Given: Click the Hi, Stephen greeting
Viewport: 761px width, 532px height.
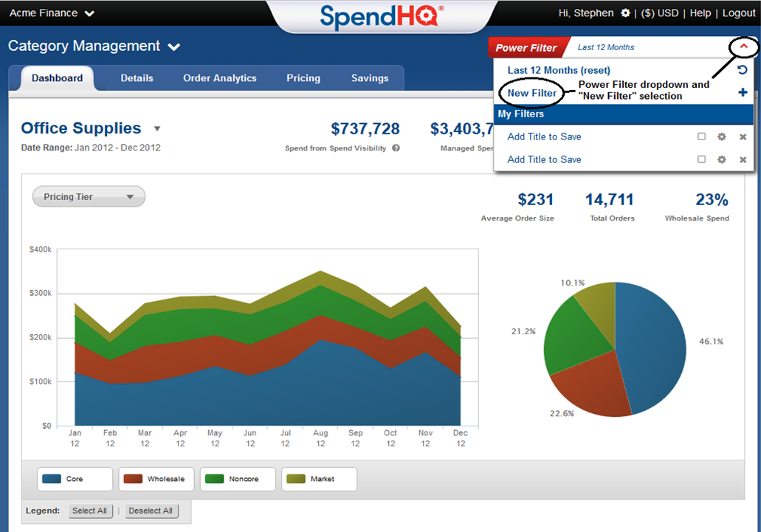Looking at the screenshot, I should (x=586, y=13).
